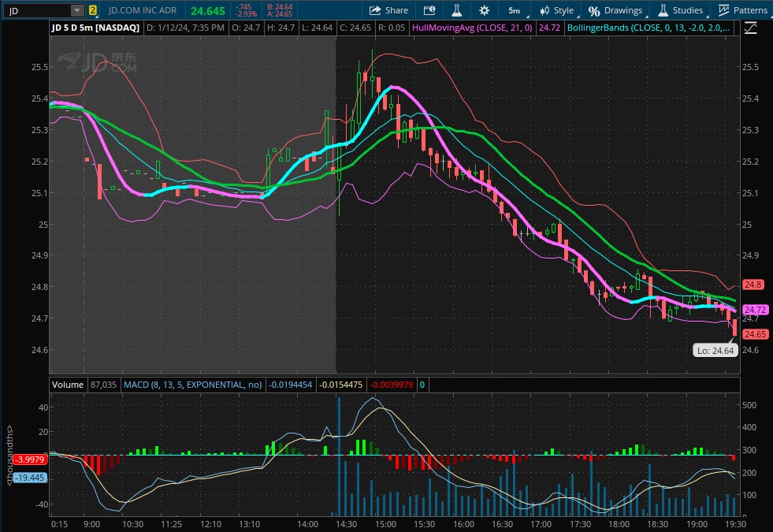Click the MACD diff value -0.0039979

tap(392, 385)
